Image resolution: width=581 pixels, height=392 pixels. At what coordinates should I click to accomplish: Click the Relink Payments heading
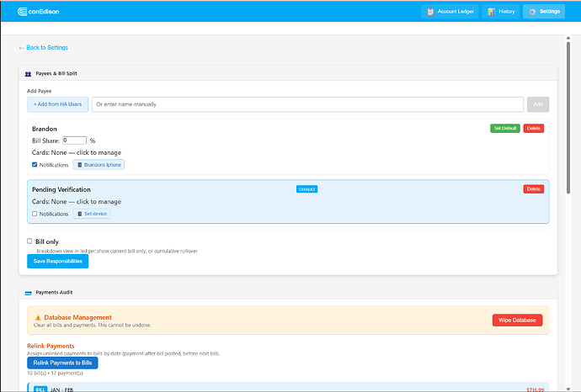(51, 346)
